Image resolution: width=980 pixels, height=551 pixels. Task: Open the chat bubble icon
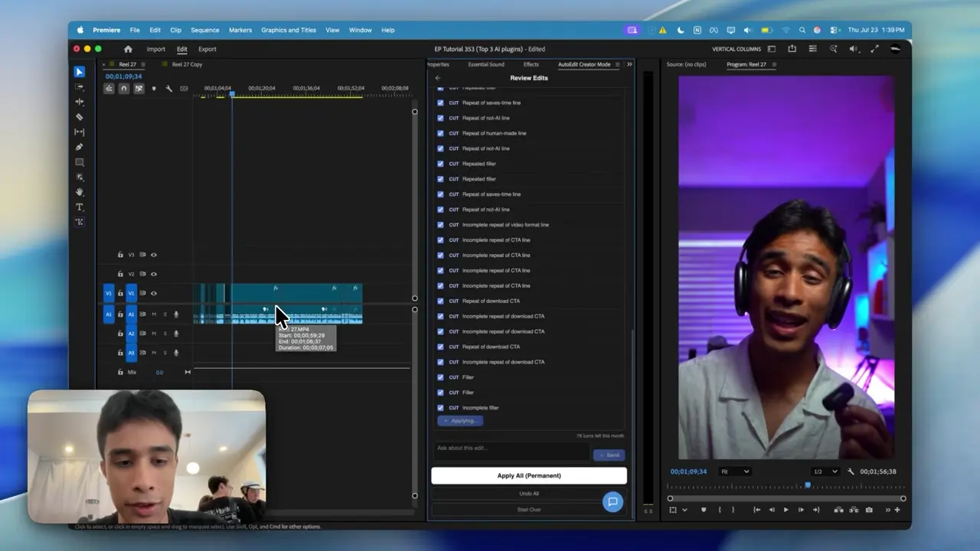click(612, 502)
